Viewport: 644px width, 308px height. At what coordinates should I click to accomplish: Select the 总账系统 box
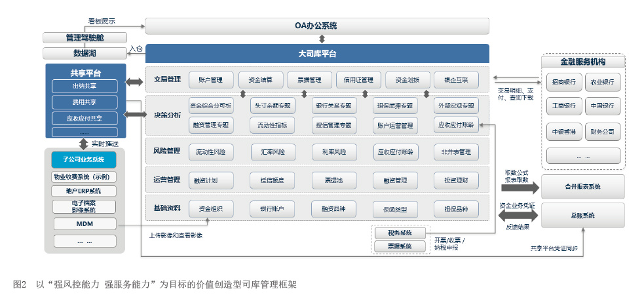point(583,216)
